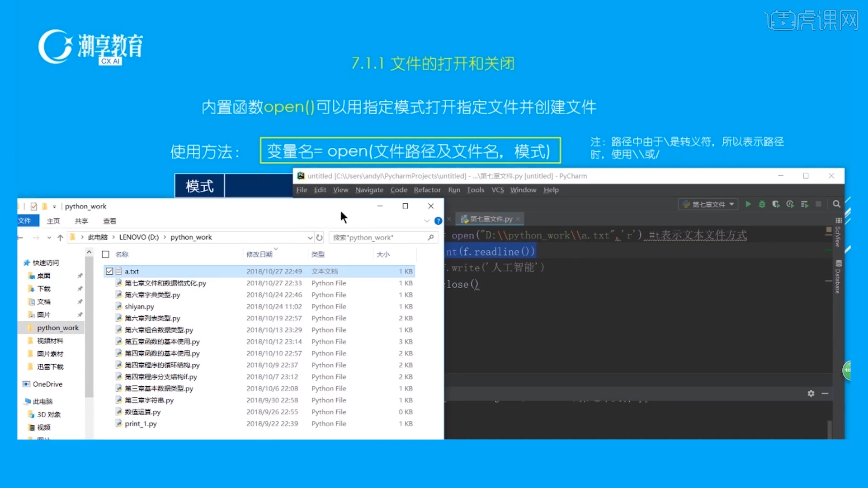
Task: Profile the current run configuration
Action: [x=790, y=204]
